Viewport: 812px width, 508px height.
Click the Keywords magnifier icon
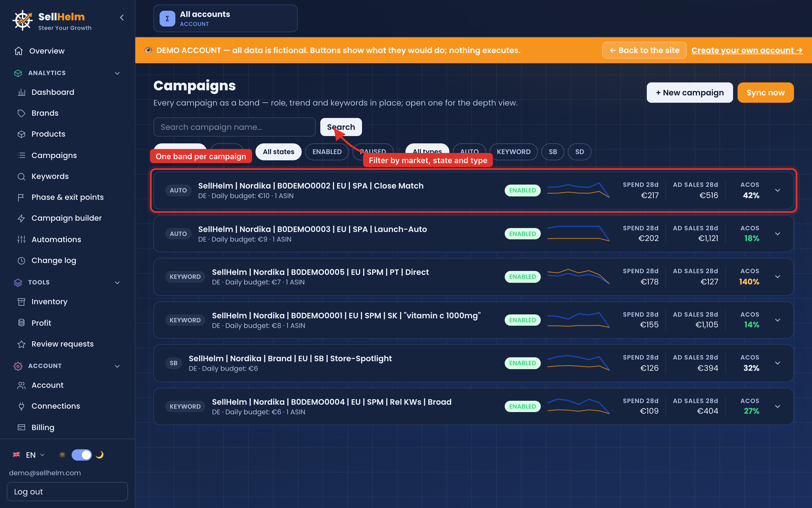21,176
